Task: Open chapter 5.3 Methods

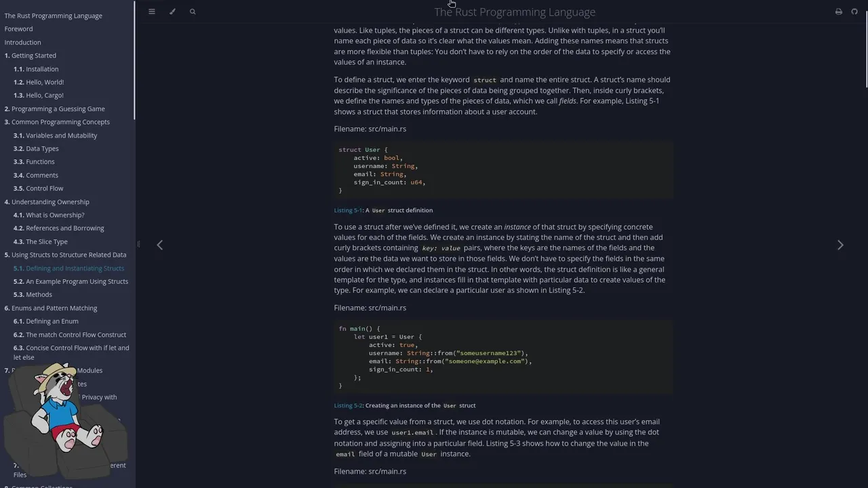Action: [39, 294]
